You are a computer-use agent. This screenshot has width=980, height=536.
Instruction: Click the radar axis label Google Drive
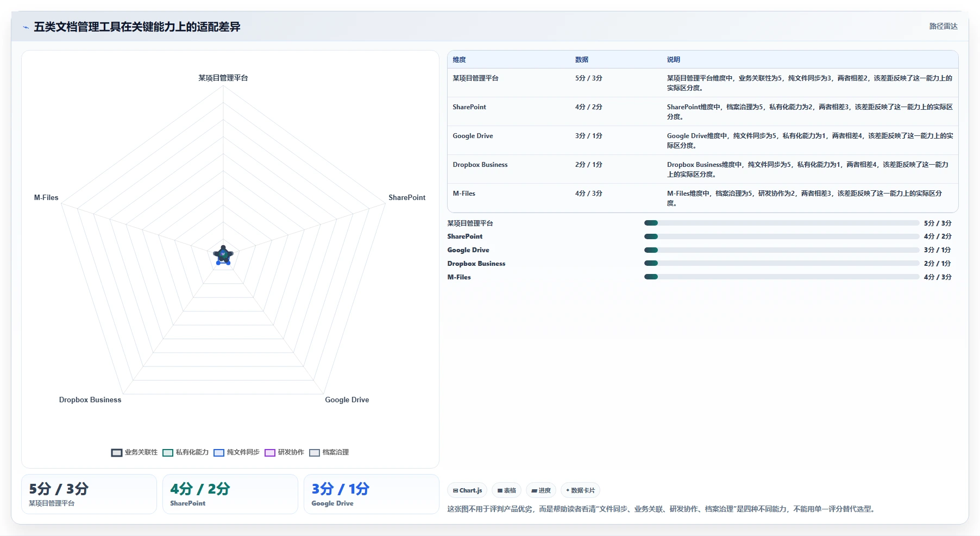tap(347, 400)
